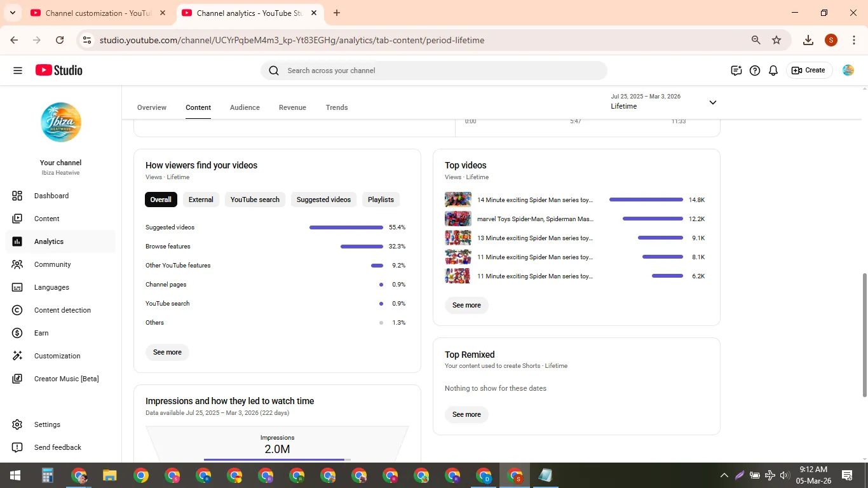Select the Playlists filter chip

(x=381, y=200)
